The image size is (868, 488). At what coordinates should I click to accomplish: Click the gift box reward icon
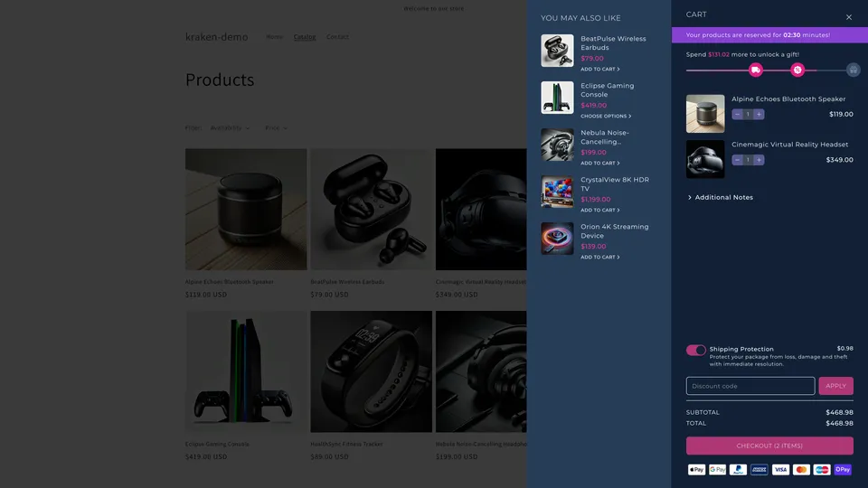[853, 70]
